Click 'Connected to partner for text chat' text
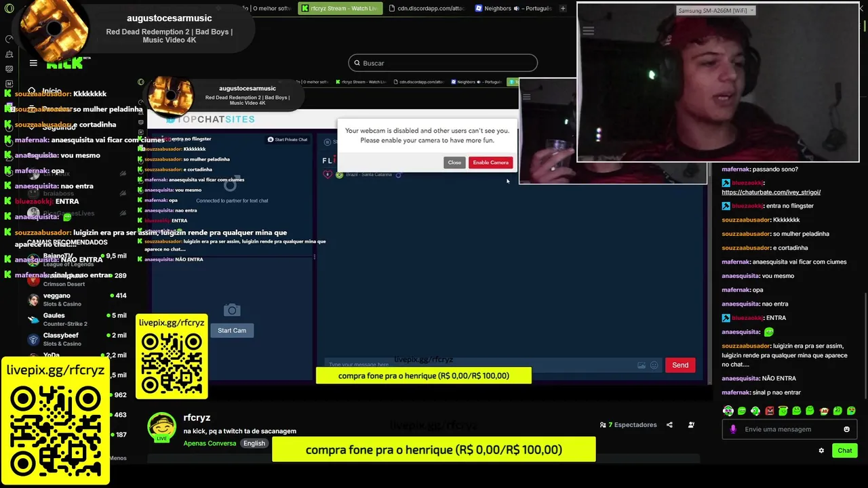The height and width of the screenshot is (488, 868). point(232,201)
